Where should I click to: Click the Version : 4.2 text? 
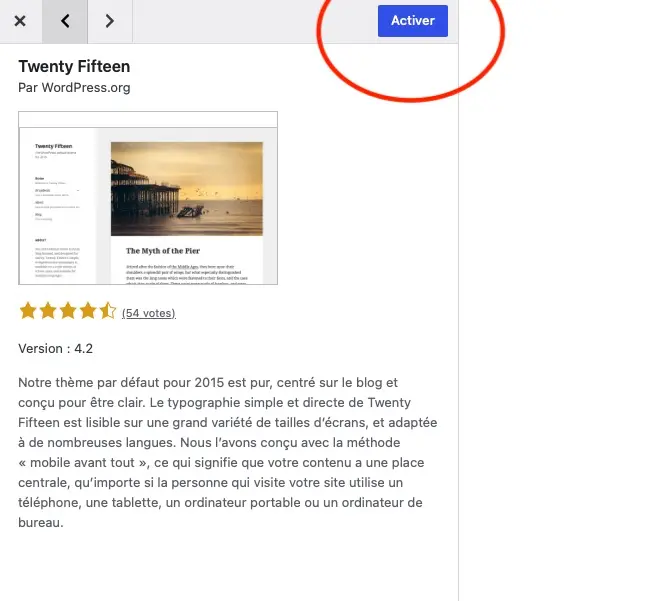pyautogui.click(x=55, y=348)
